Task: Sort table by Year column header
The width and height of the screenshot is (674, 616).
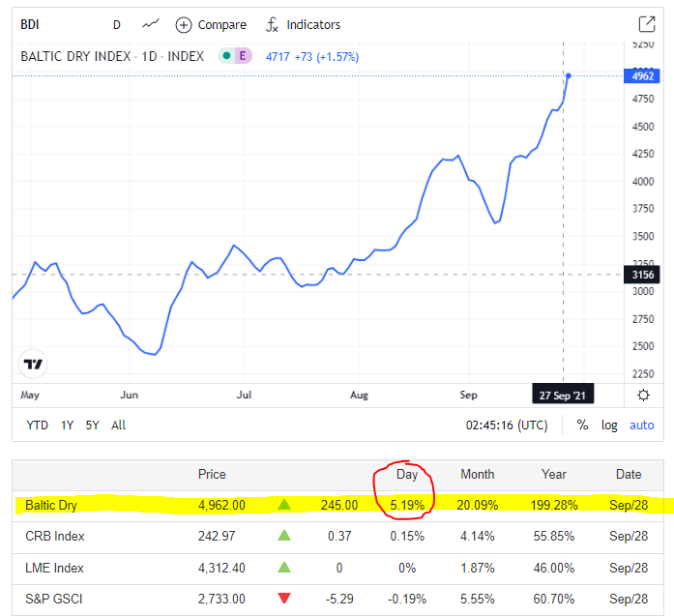Action: tap(554, 474)
